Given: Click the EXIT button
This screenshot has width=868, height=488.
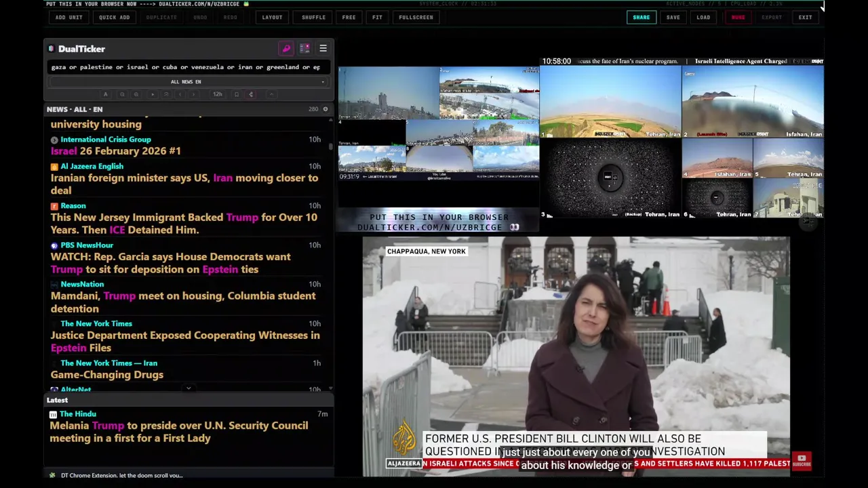Looking at the screenshot, I should [805, 17].
